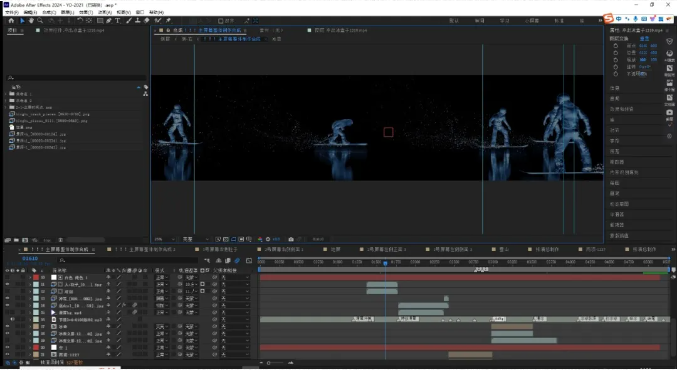Select the Hand tool
This screenshot has height=370, width=677.
[x=31, y=20]
